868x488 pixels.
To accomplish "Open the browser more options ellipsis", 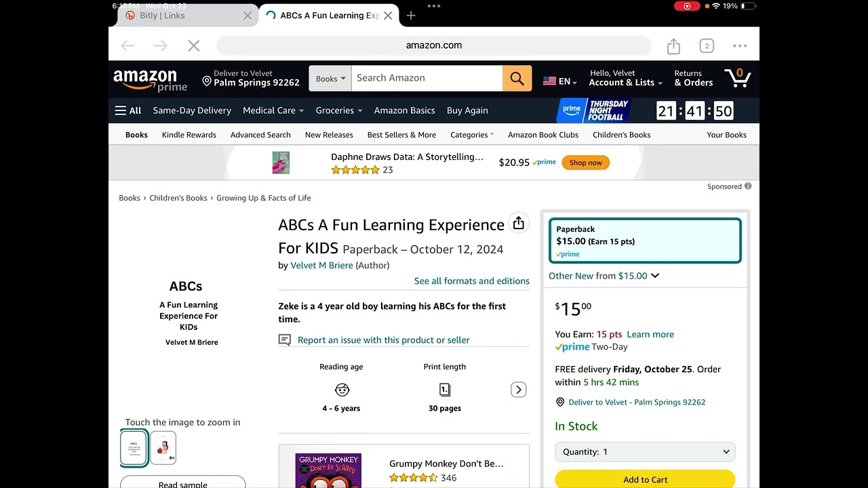I will pyautogui.click(x=740, y=46).
